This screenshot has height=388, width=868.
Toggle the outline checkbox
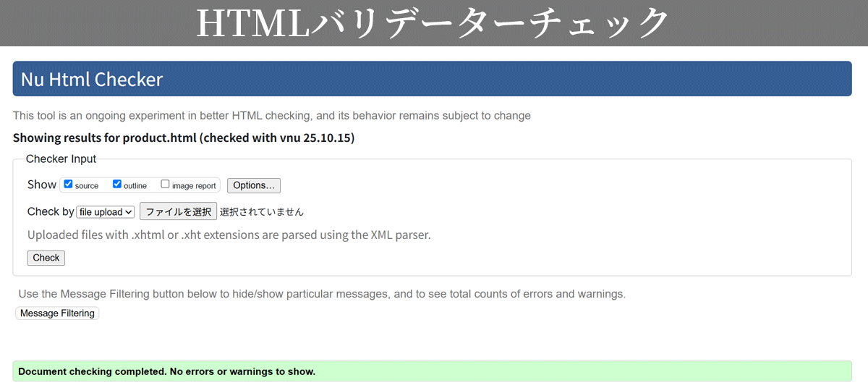(117, 185)
